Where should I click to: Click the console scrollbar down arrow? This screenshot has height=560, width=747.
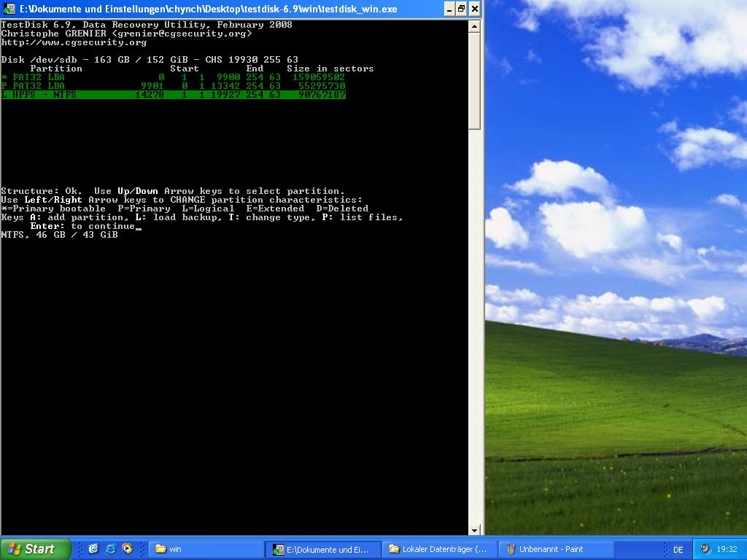pyautogui.click(x=474, y=529)
